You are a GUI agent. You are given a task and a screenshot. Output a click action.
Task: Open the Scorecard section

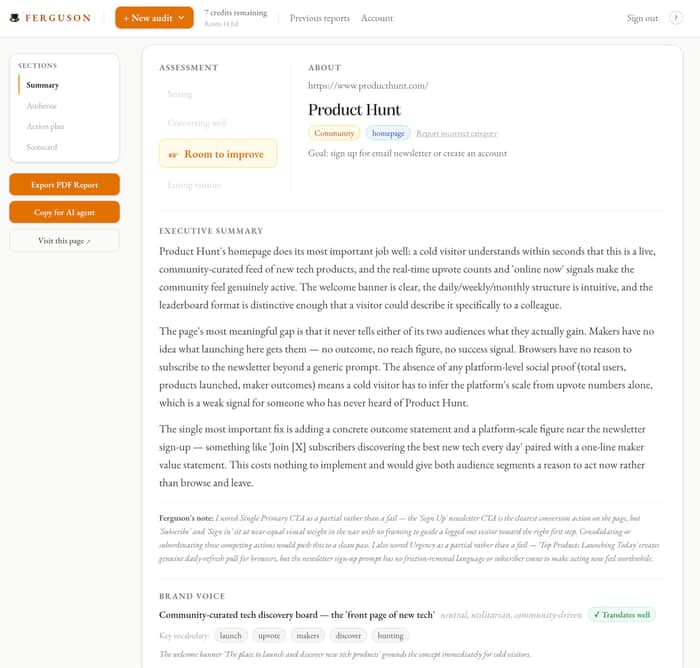pos(42,147)
